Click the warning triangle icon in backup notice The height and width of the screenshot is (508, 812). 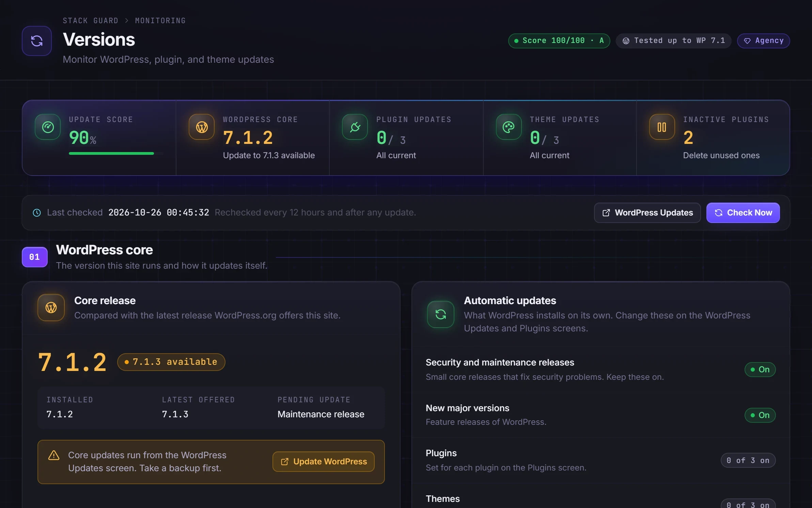click(x=54, y=455)
